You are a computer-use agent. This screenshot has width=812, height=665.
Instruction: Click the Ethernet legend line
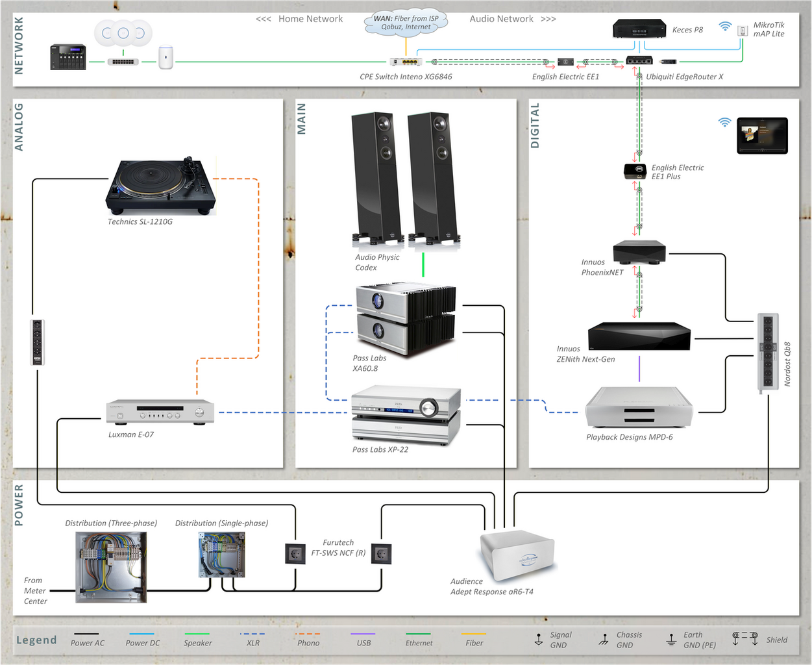click(x=418, y=634)
